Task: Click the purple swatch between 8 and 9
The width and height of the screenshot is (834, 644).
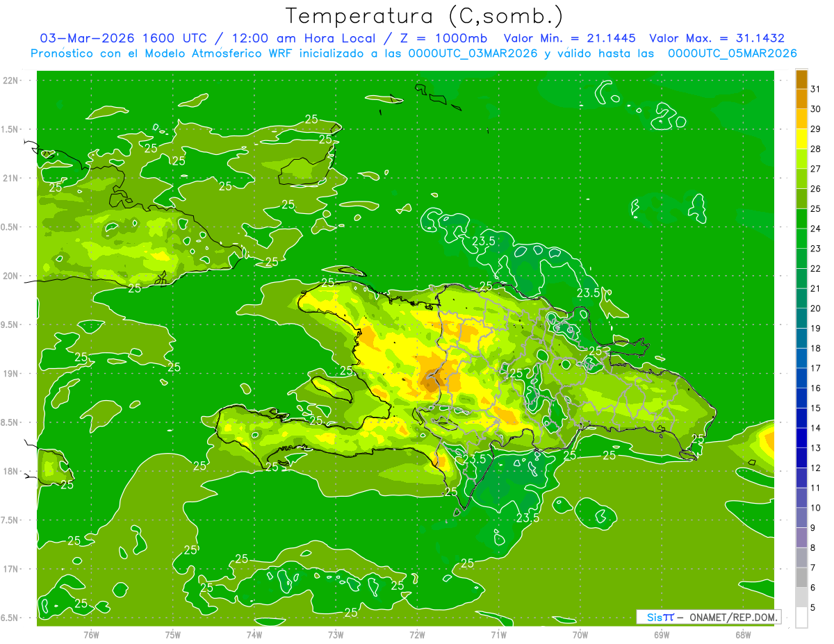Action: pyautogui.click(x=801, y=538)
